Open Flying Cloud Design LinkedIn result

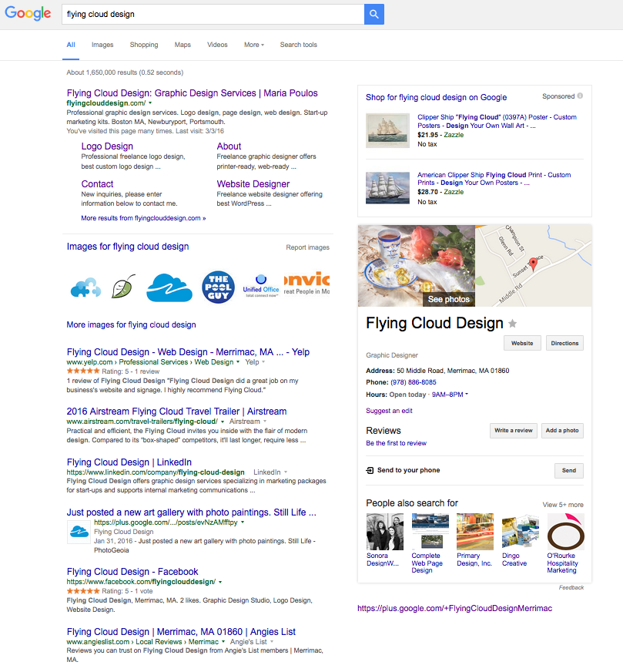click(129, 462)
